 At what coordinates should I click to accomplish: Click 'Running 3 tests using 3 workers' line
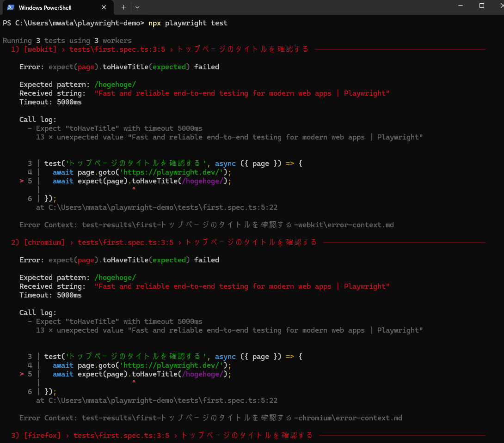67,41
